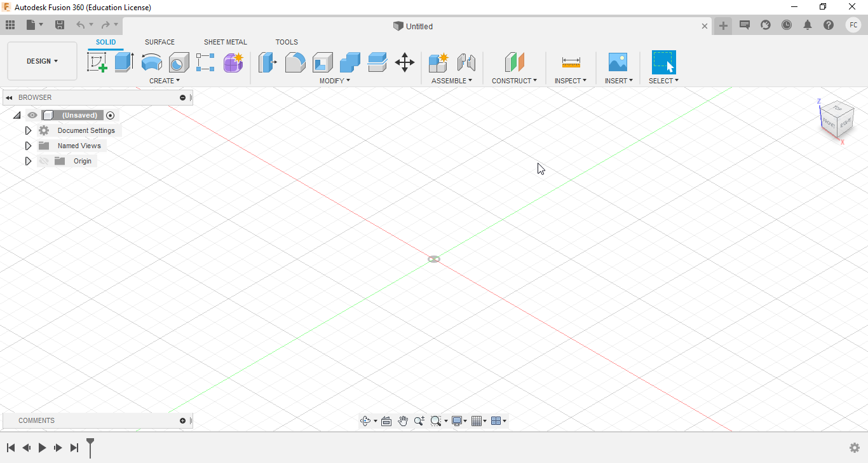
Task: Toggle visibility of the (Unsaved) component
Action: pyautogui.click(x=32, y=115)
